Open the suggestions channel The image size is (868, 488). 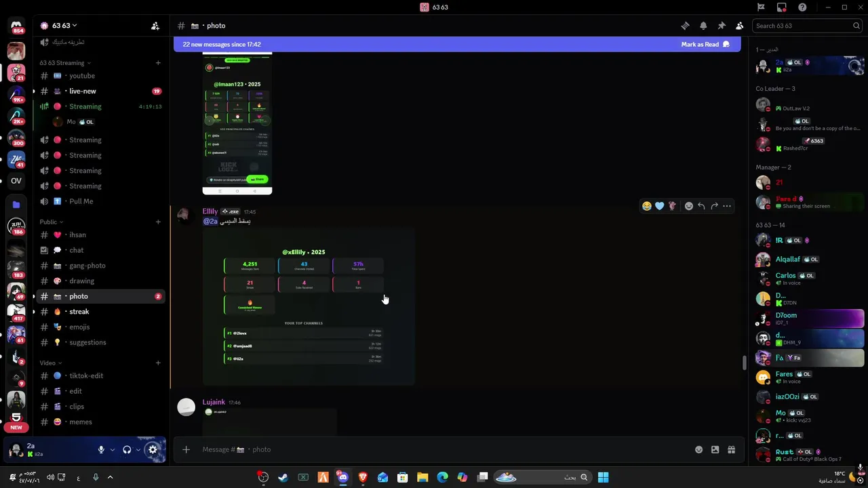click(102, 342)
